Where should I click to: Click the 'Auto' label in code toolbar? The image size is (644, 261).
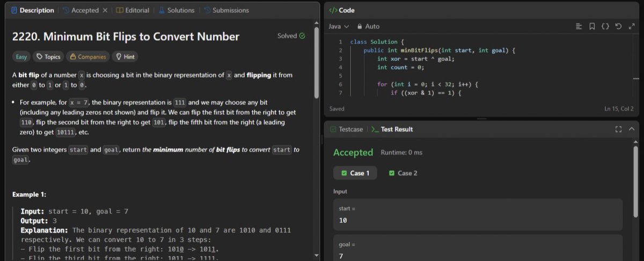tap(372, 26)
